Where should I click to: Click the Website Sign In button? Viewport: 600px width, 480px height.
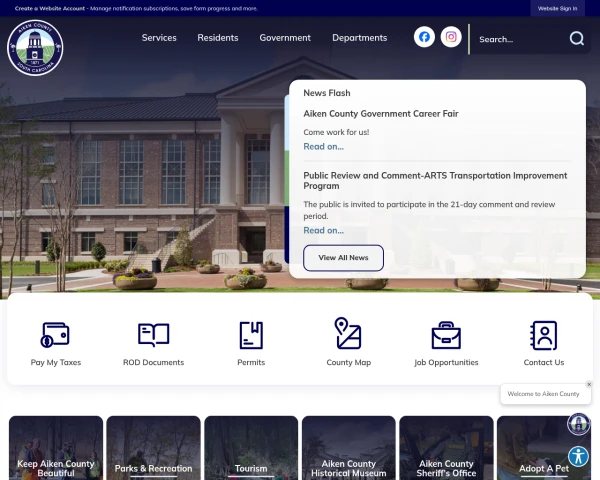557,8
